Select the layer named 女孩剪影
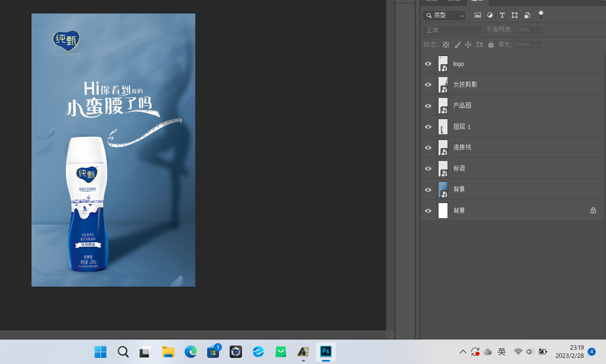 (x=465, y=85)
